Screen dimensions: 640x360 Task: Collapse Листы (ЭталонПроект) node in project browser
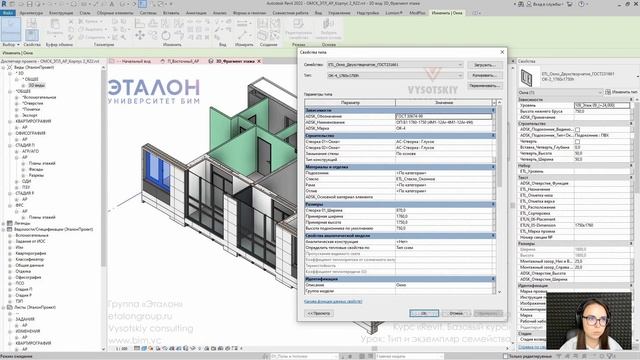click(4, 307)
